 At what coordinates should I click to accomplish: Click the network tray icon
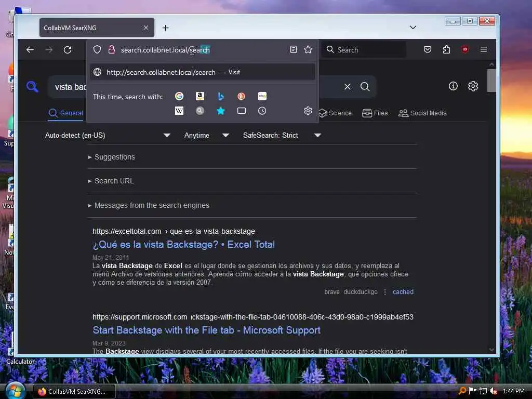pos(483,391)
